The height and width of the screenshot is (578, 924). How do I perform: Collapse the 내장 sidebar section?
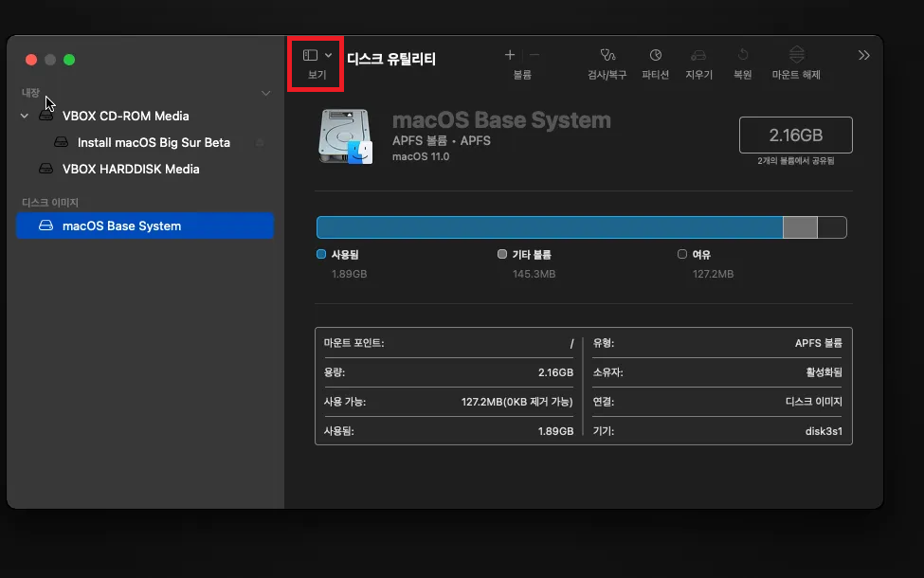pyautogui.click(x=265, y=93)
